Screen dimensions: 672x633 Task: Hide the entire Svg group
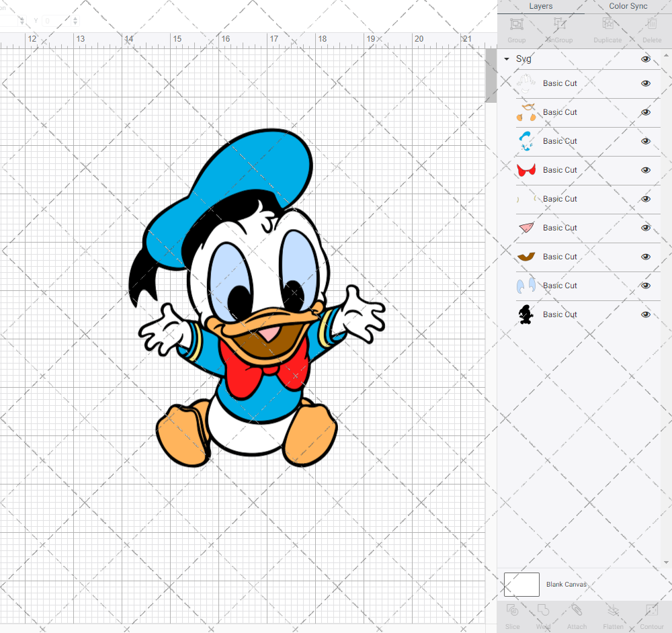point(645,59)
